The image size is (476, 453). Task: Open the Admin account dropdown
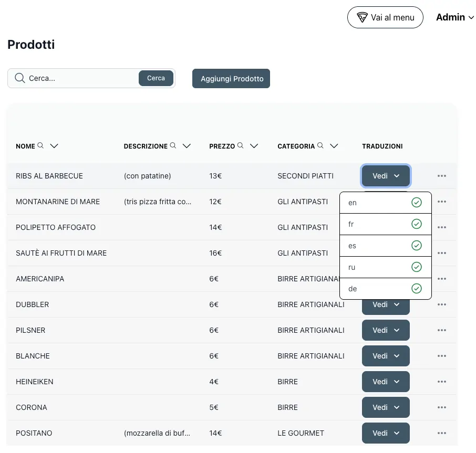455,17
